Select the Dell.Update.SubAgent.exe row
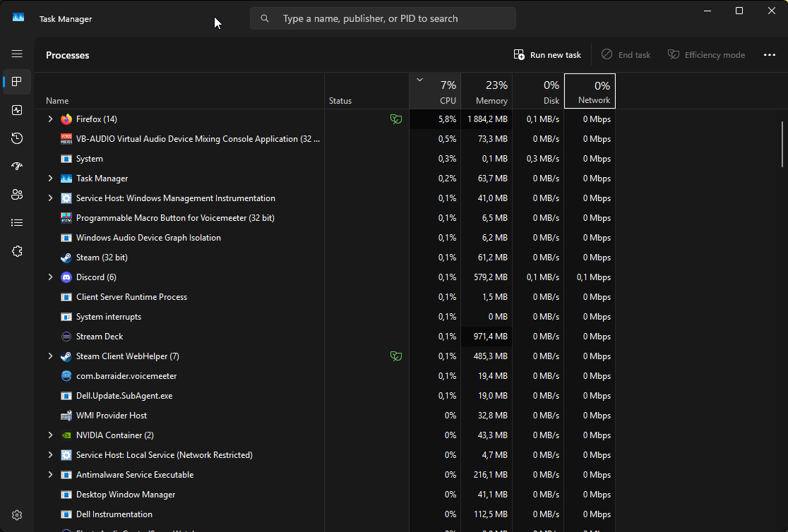This screenshot has height=532, width=788. click(325, 396)
